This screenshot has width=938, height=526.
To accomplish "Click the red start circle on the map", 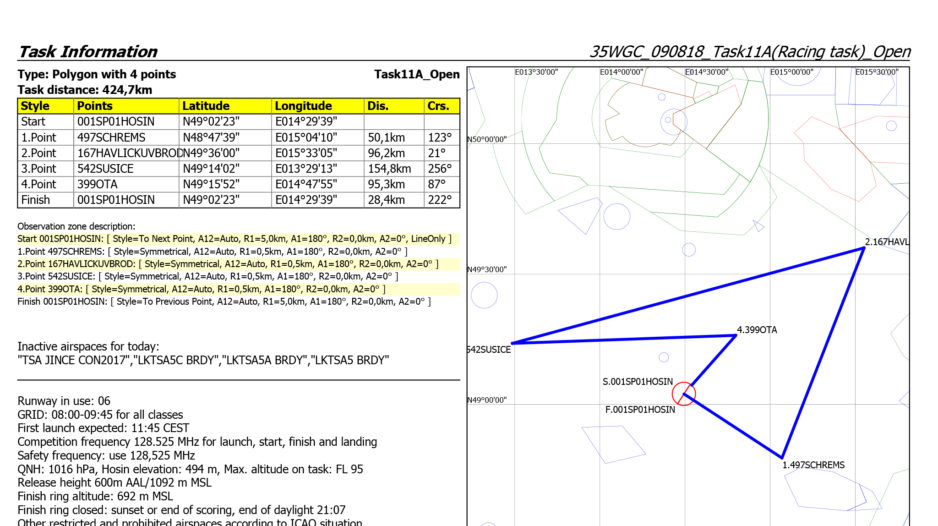I will (683, 393).
